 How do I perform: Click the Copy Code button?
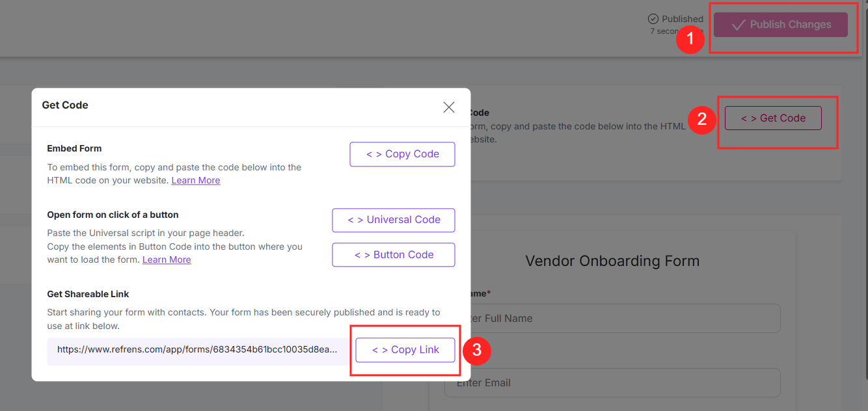402,154
